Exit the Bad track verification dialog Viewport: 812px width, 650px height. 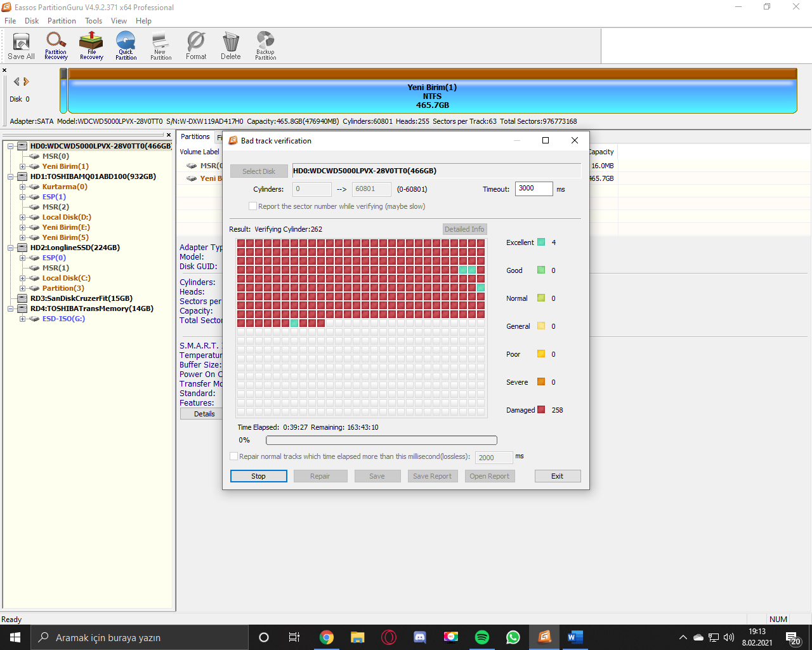(x=558, y=476)
